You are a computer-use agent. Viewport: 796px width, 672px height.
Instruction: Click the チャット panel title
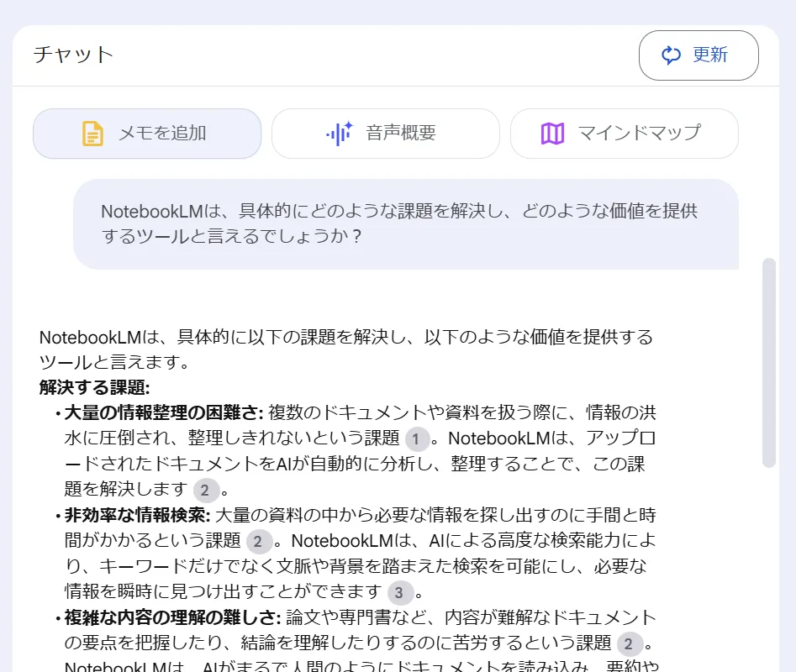coord(74,55)
